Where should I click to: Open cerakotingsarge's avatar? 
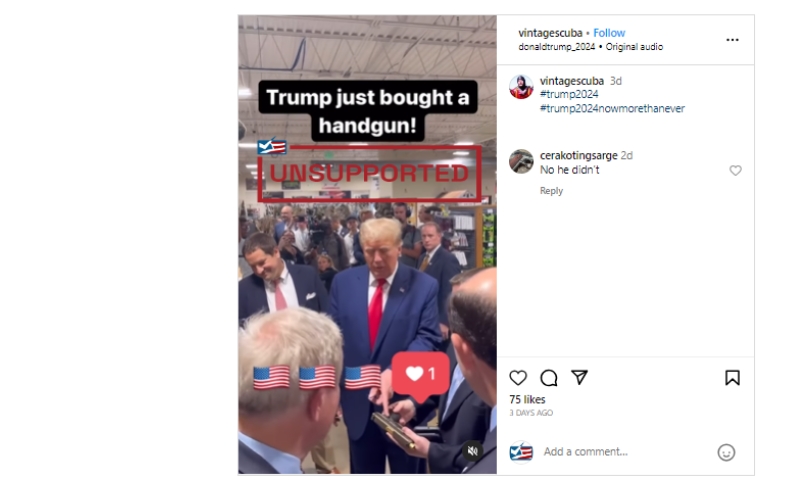click(521, 161)
